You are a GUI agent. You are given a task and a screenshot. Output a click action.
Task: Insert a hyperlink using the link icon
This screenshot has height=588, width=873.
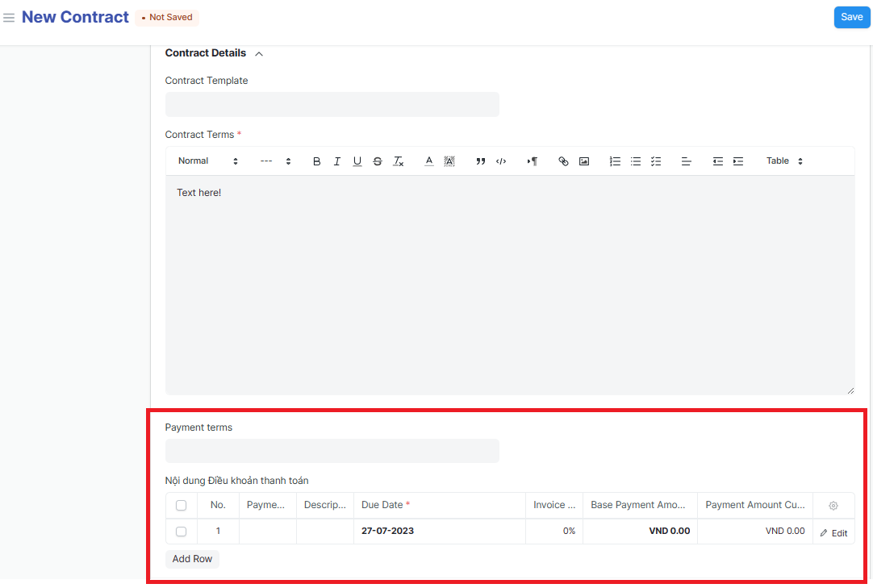click(563, 161)
